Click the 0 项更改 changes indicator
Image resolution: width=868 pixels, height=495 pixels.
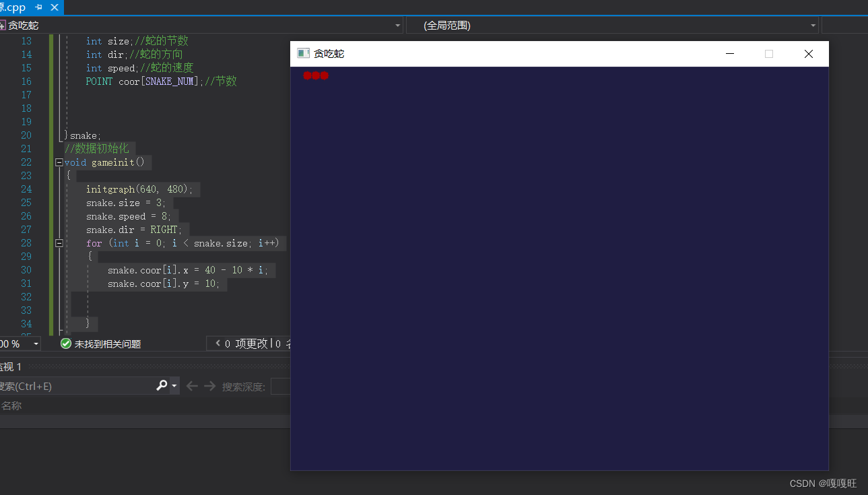tap(246, 344)
